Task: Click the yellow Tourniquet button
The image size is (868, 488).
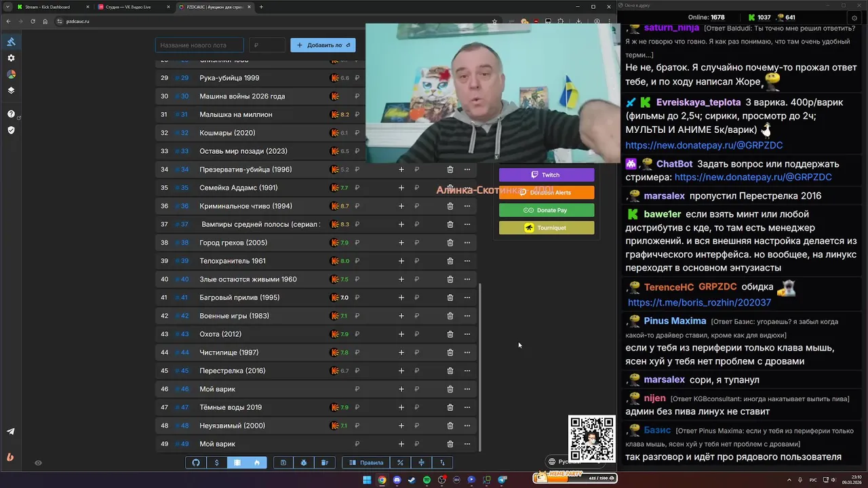Action: point(547,228)
